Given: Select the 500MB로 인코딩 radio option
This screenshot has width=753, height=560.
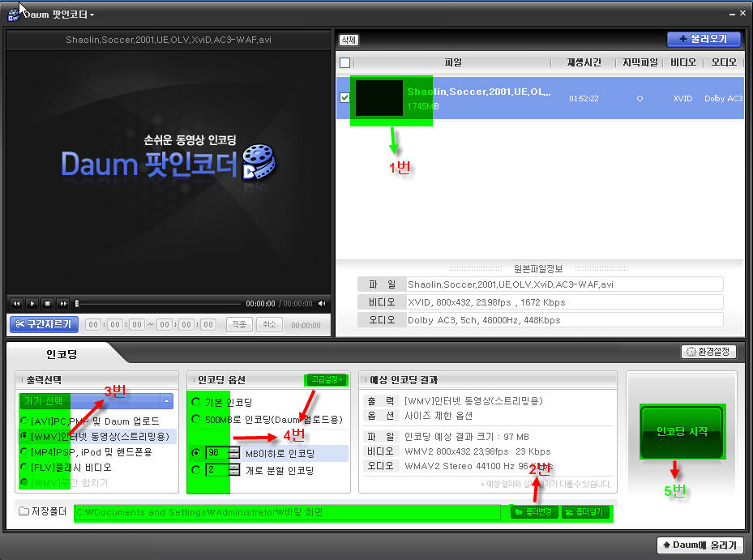Looking at the screenshot, I should coord(196,419).
